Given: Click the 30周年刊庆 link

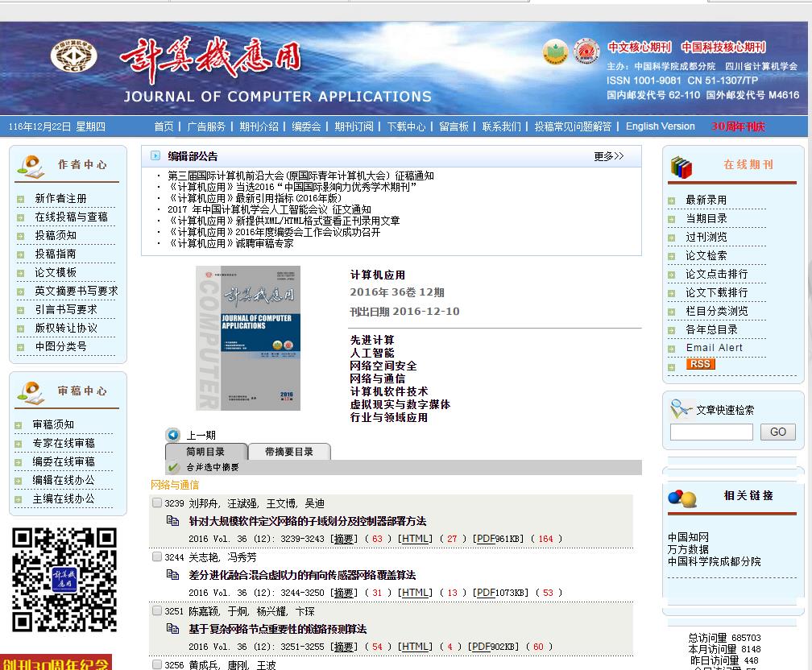Looking at the screenshot, I should pos(738,126).
